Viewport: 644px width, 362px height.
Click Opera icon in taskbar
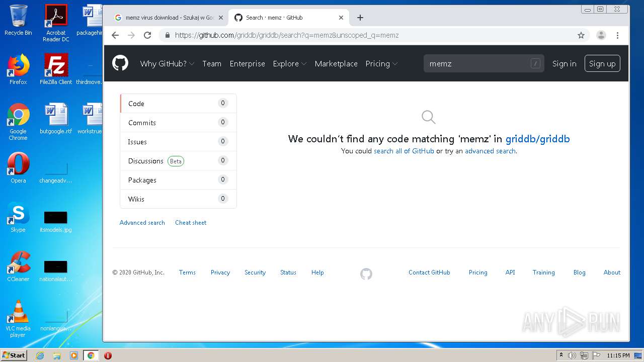pyautogui.click(x=108, y=355)
